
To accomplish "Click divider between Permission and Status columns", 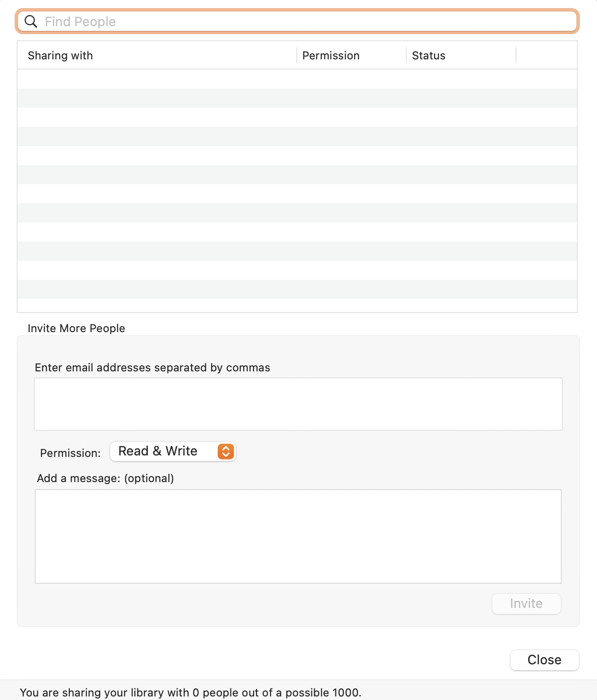I will [406, 56].
